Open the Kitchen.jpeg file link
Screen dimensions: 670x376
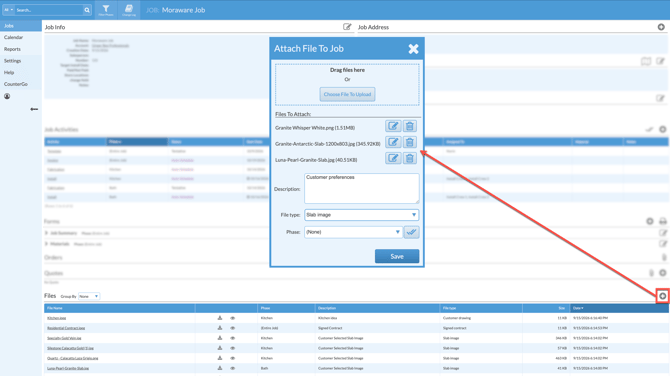coord(56,318)
